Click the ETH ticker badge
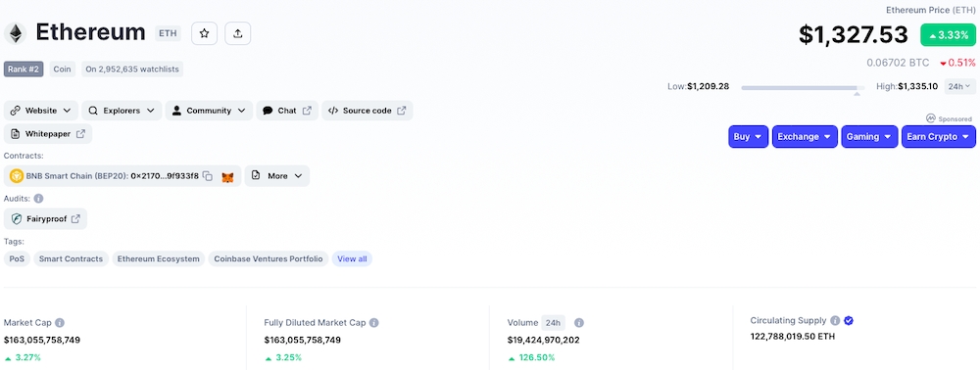980x370 pixels. 169,33
